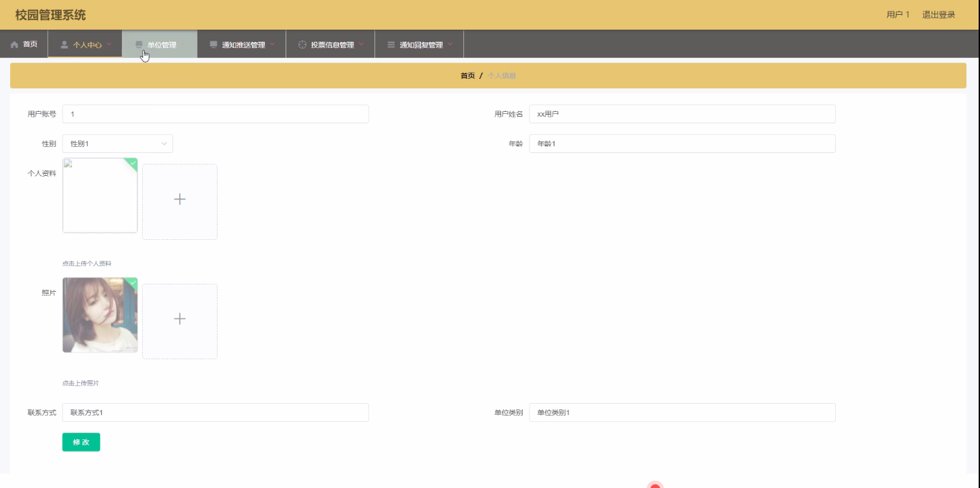Viewport: 980px width, 488px height.
Task: Click the home icon beside 首页
Action: pyautogui.click(x=14, y=44)
